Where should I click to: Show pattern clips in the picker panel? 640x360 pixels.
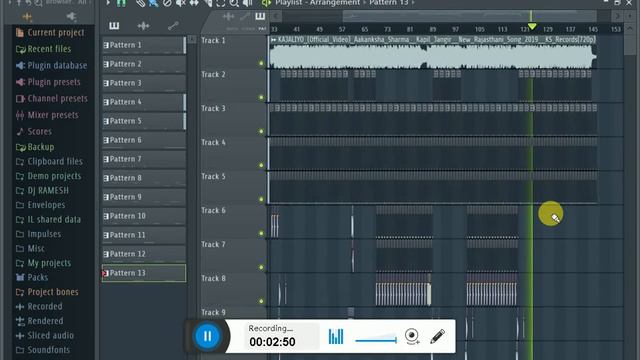click(x=114, y=26)
